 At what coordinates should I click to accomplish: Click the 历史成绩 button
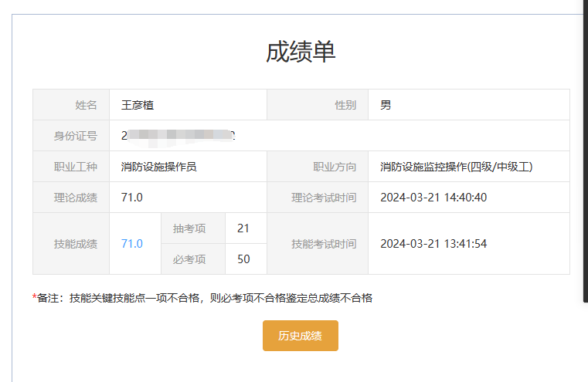(300, 336)
